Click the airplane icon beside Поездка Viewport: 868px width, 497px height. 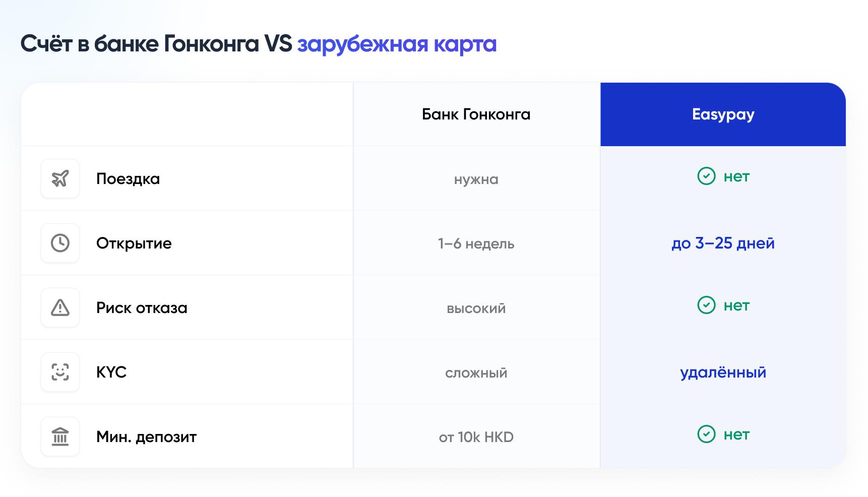pyautogui.click(x=60, y=178)
